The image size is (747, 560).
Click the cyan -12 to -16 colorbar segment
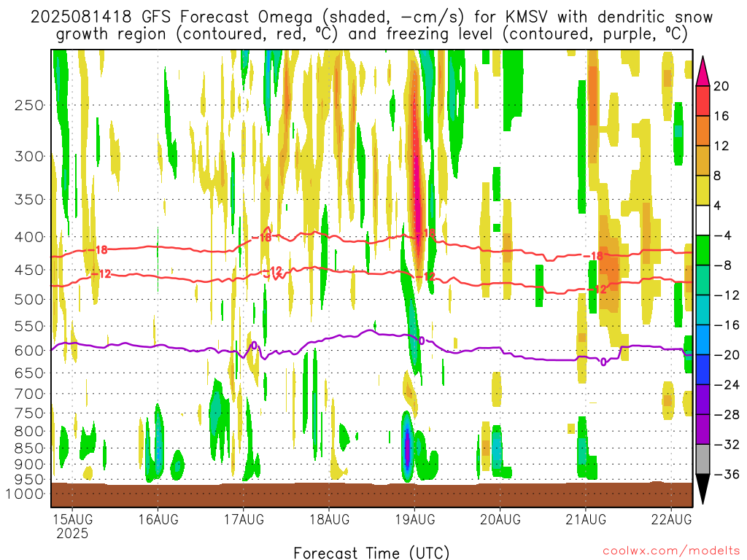tap(703, 310)
